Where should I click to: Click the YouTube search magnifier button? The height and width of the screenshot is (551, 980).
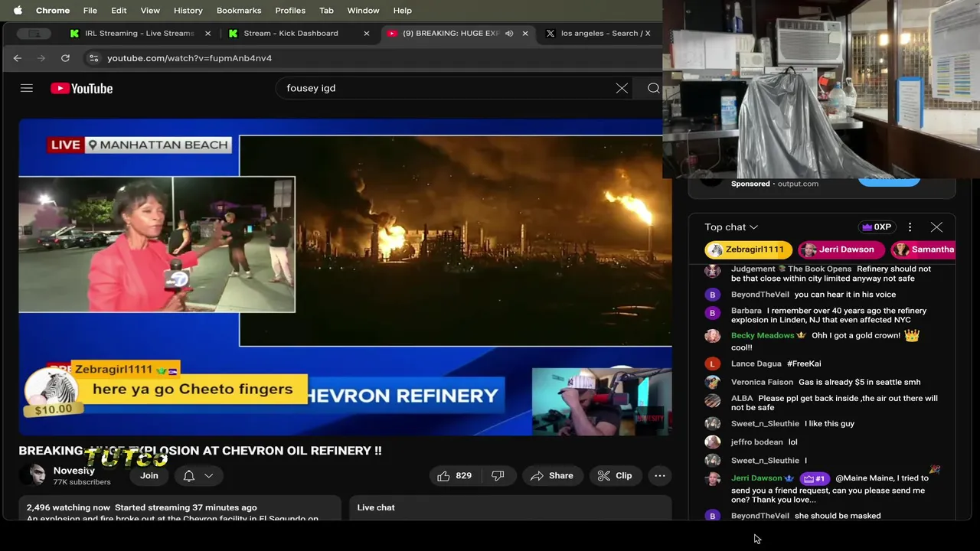(x=653, y=89)
